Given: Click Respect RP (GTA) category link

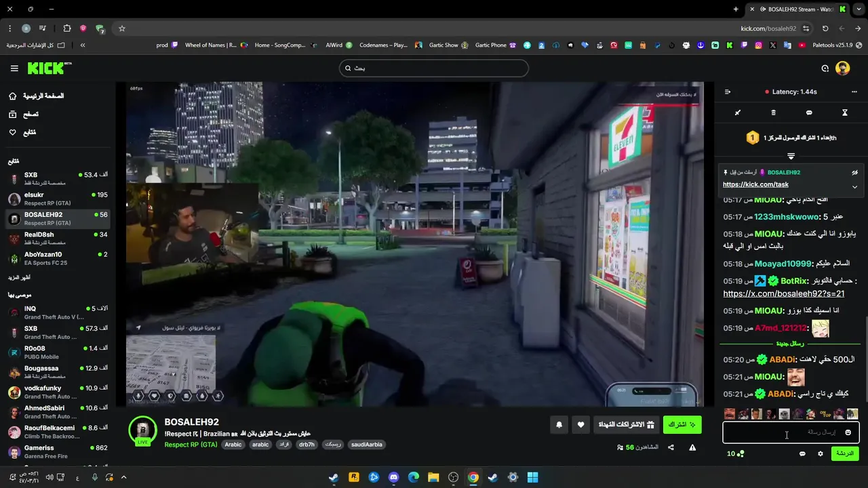Looking at the screenshot, I should [191, 445].
